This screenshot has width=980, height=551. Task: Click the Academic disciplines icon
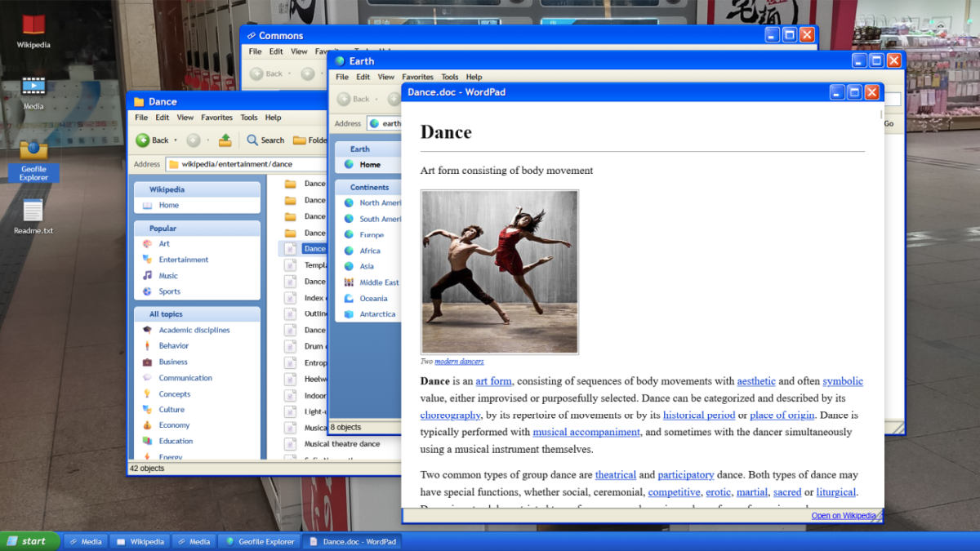(147, 331)
